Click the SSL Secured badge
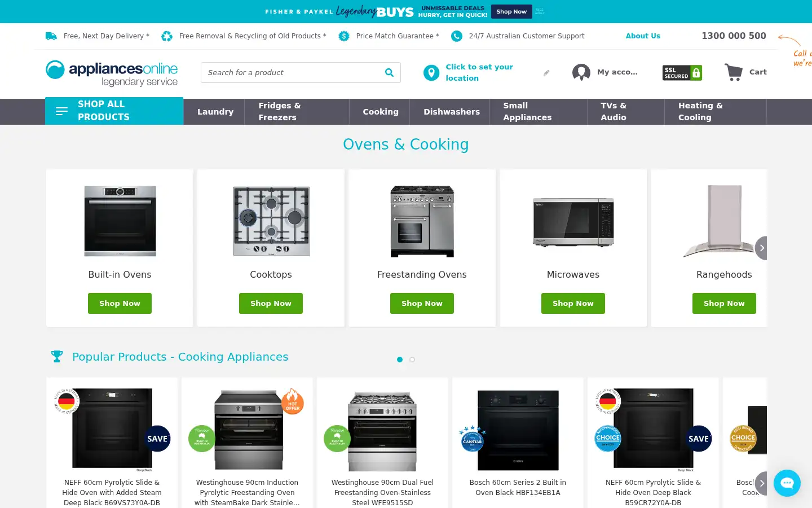The width and height of the screenshot is (812, 508). click(682, 73)
